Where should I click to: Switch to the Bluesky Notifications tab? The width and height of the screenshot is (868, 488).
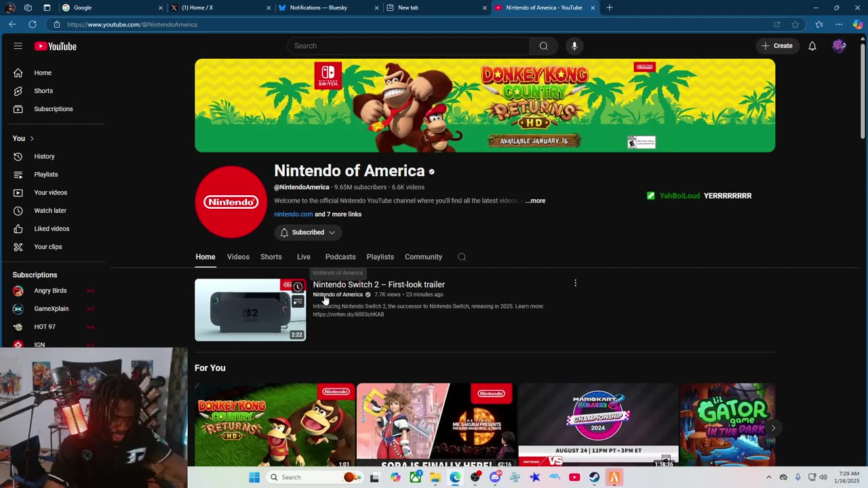coord(329,7)
